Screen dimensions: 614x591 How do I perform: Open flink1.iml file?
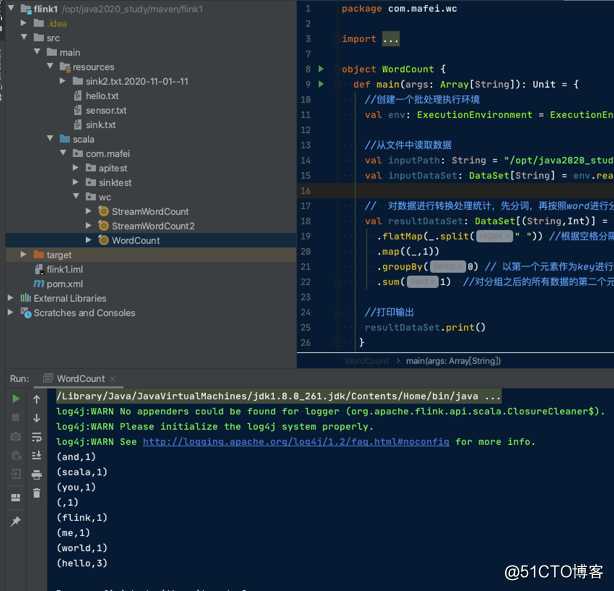65,269
